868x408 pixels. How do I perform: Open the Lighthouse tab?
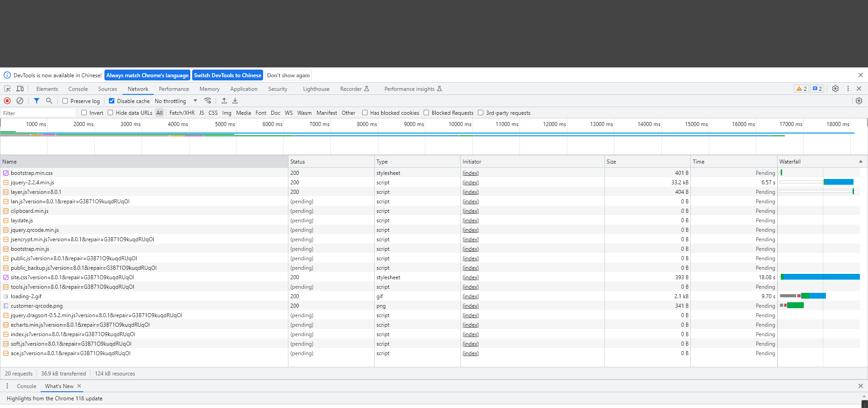316,89
